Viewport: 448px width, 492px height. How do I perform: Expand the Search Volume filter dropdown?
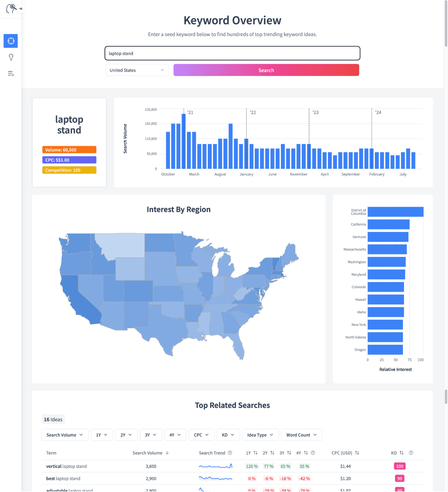(x=65, y=435)
